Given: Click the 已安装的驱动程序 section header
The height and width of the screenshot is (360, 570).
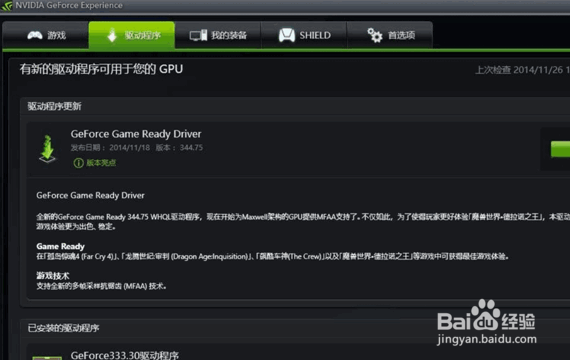Looking at the screenshot, I should 63,328.
